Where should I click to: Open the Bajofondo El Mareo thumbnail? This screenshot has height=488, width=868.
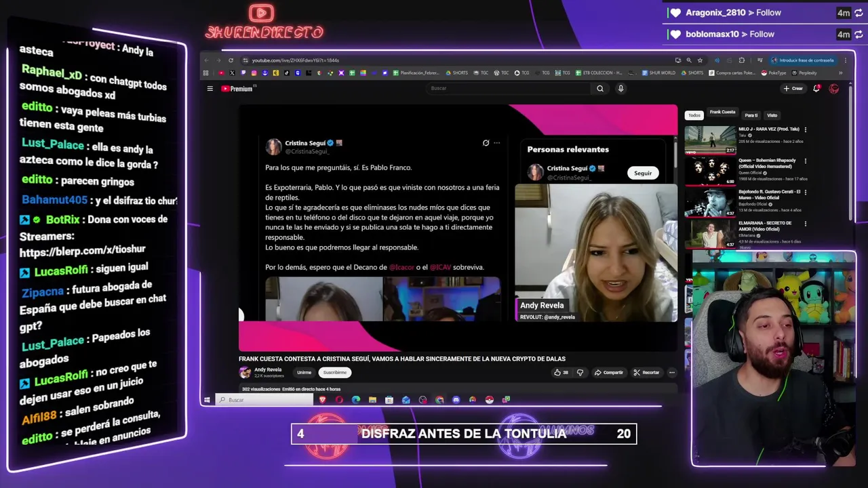click(x=710, y=203)
